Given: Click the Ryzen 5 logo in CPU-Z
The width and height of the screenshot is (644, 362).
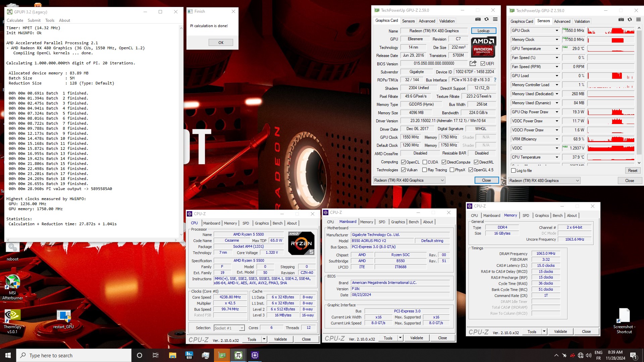Looking at the screenshot, I should pyautogui.click(x=301, y=243).
